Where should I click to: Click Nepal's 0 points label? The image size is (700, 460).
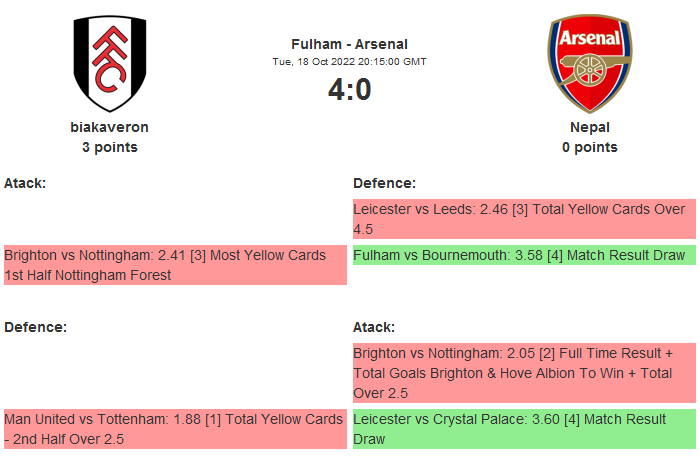(590, 147)
